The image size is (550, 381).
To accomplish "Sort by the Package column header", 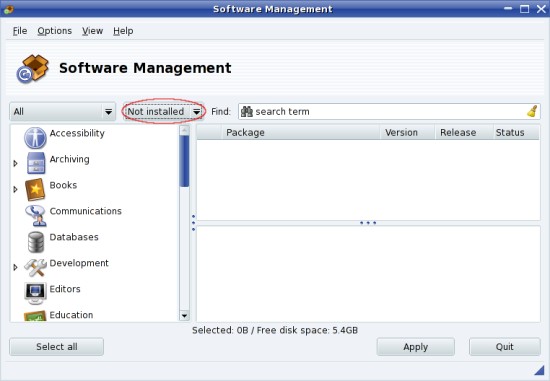I will (301, 133).
